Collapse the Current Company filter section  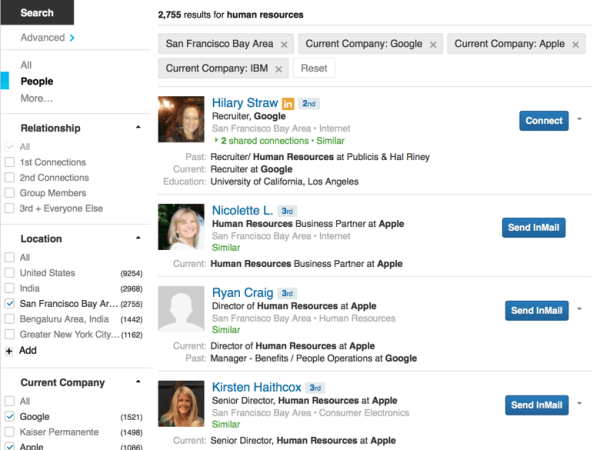(138, 382)
